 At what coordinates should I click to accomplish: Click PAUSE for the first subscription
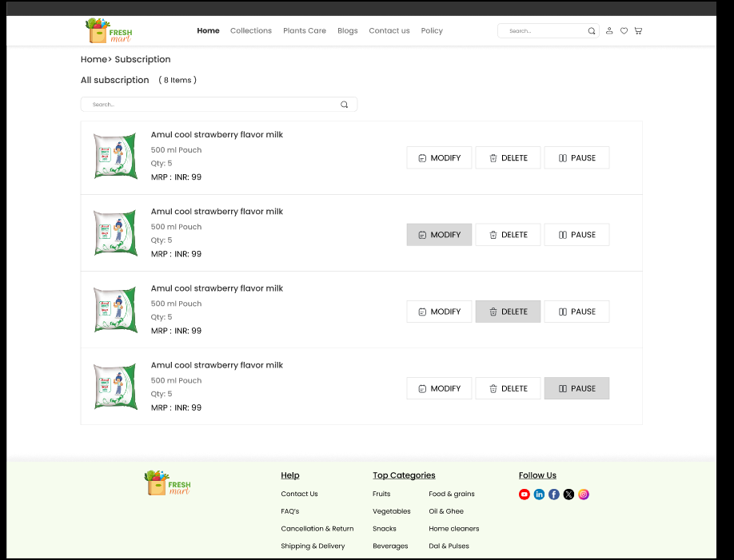[x=576, y=157]
